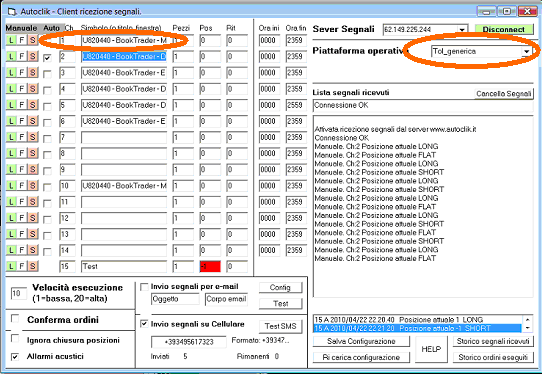The image size is (542, 374).
Task: Click the F button in channel 10 row
Action: [22, 186]
